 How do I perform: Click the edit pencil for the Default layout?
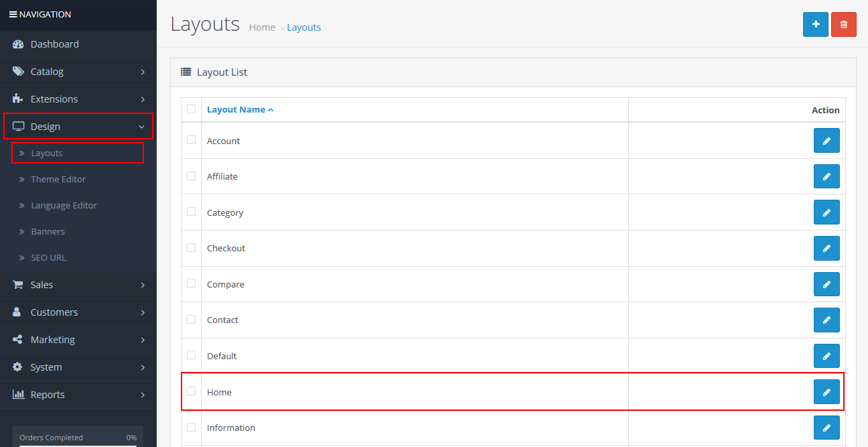826,356
